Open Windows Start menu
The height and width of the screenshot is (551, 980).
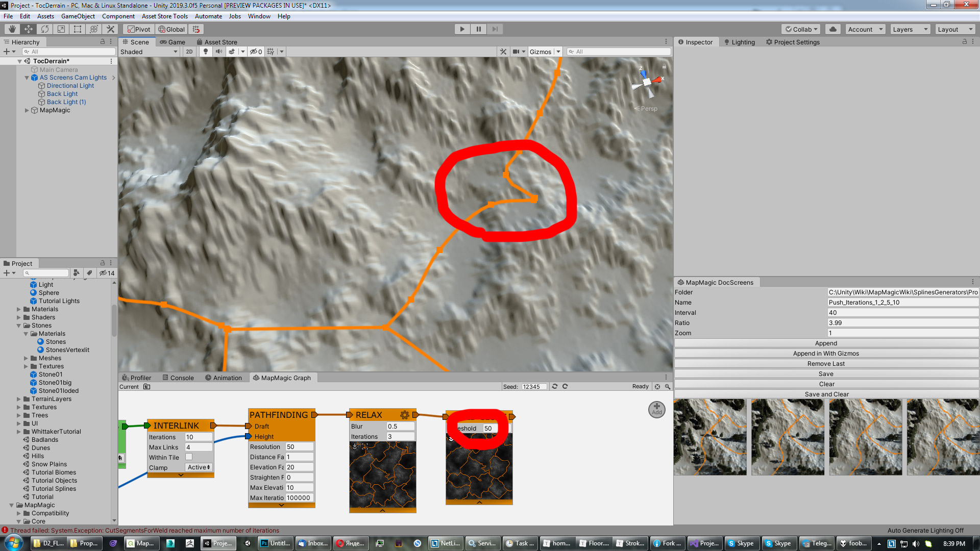(14, 543)
